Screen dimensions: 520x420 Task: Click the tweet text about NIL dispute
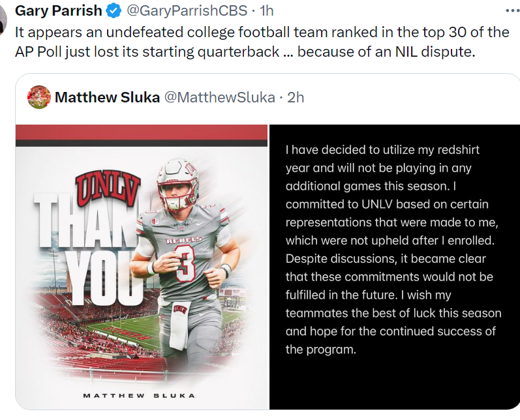click(x=261, y=41)
